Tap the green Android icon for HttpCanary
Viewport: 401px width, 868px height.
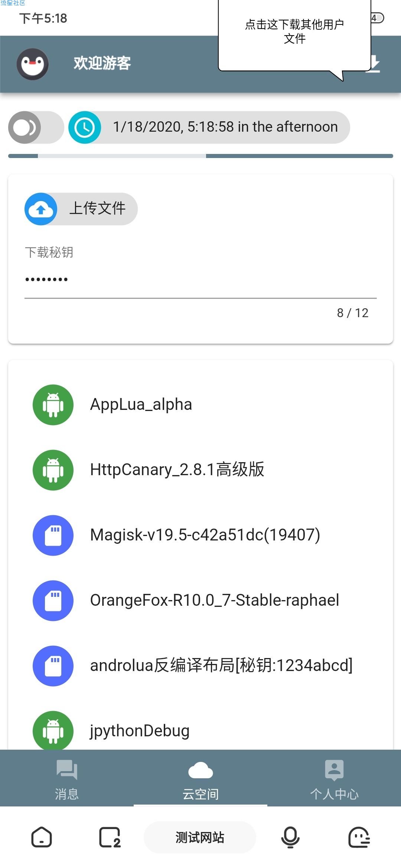click(x=53, y=470)
